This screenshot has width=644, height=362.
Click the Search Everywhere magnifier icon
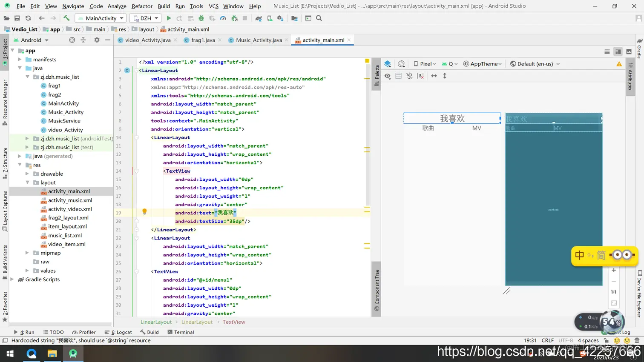[x=319, y=18]
